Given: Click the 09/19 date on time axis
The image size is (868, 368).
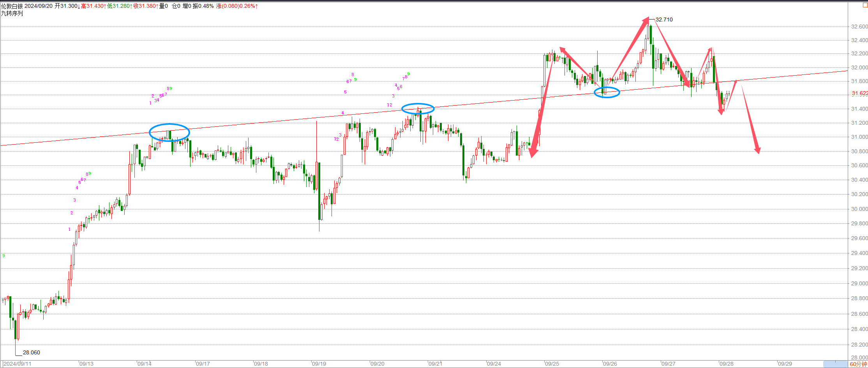Looking at the screenshot, I should pyautogui.click(x=319, y=364).
